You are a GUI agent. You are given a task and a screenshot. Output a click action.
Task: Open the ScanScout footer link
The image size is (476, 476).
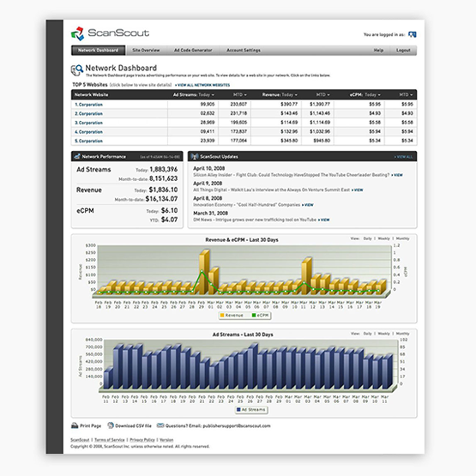(x=80, y=440)
